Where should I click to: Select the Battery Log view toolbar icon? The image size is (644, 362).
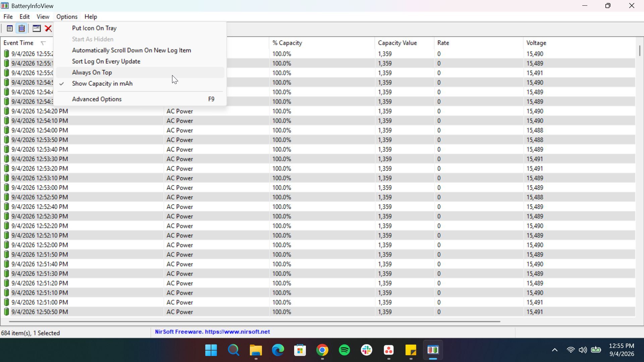point(21,28)
